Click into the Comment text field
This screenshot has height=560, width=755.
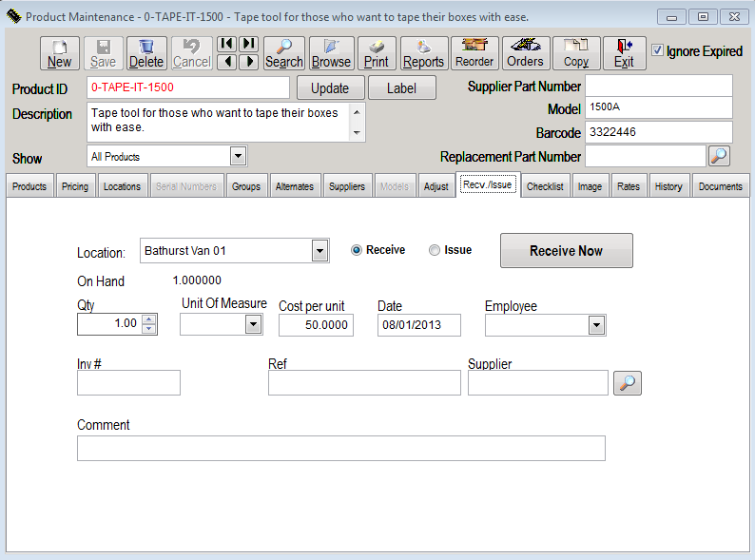tap(340, 448)
